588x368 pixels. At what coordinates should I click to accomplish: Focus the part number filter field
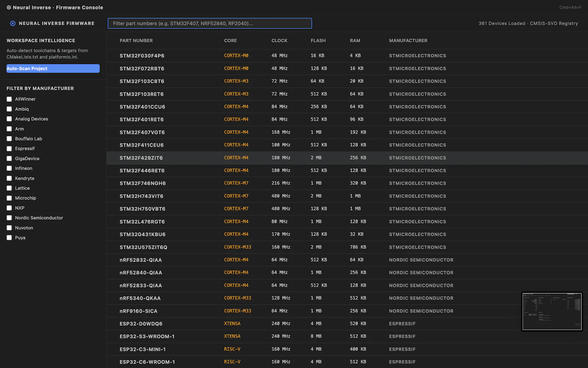(210, 23)
